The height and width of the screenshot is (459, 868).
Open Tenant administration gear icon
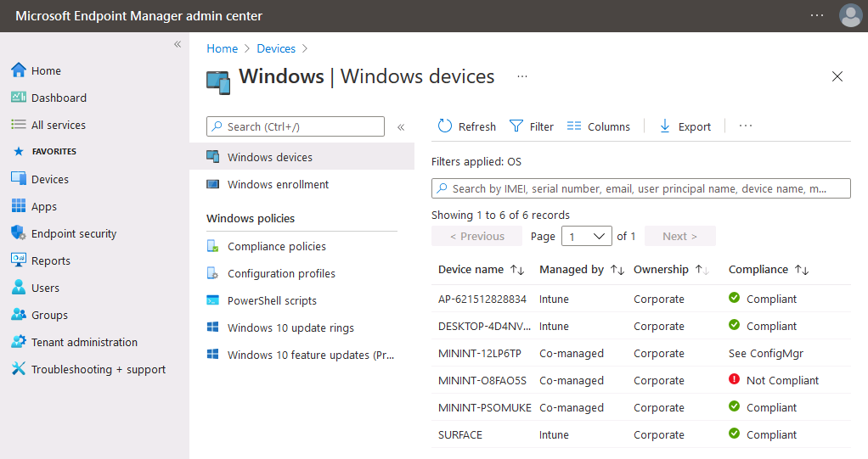[19, 341]
